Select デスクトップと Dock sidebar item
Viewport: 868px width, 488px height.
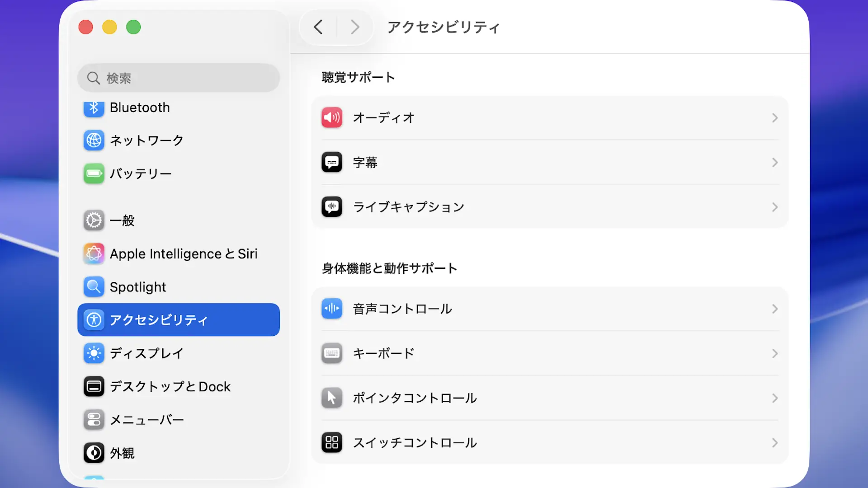click(x=170, y=387)
